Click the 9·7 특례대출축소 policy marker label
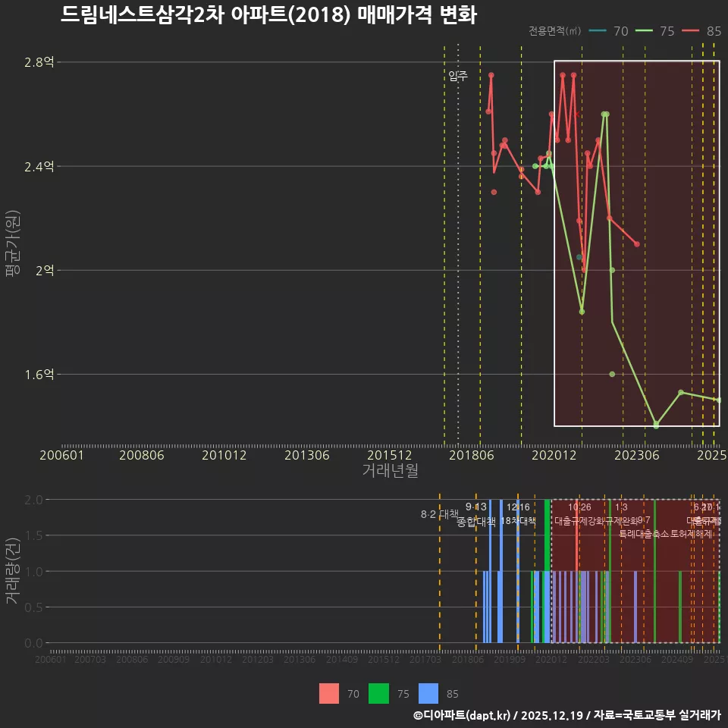Screen dimensions: 728x728 click(644, 528)
